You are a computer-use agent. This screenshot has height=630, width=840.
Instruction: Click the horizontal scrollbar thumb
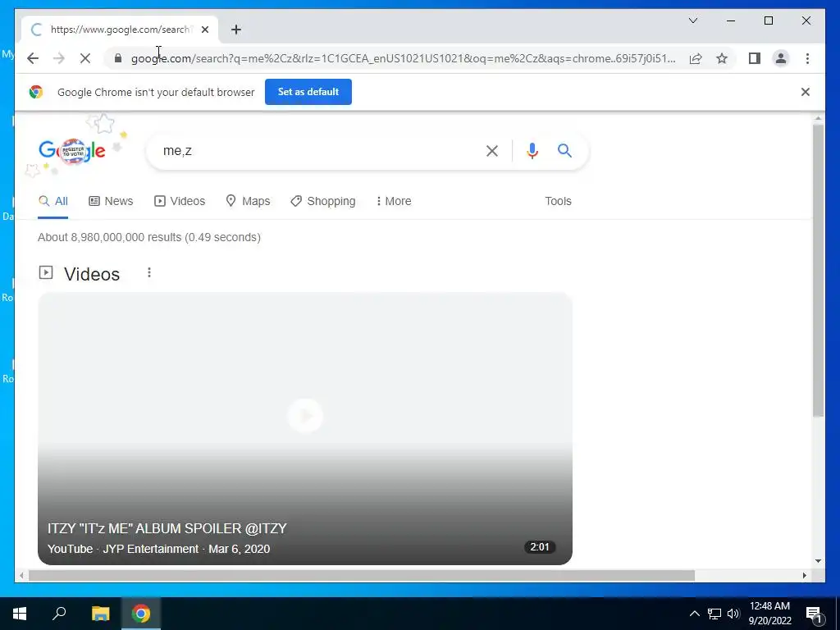pyautogui.click(x=362, y=575)
